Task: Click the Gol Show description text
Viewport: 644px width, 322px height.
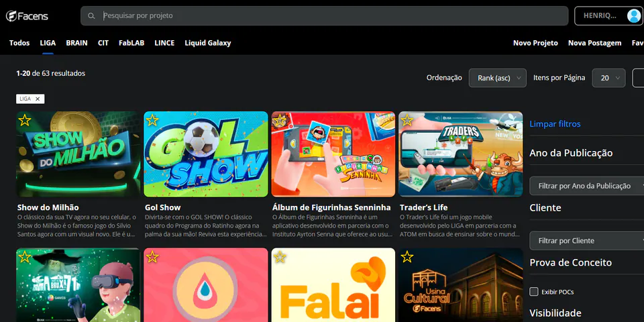Action: 206,225
